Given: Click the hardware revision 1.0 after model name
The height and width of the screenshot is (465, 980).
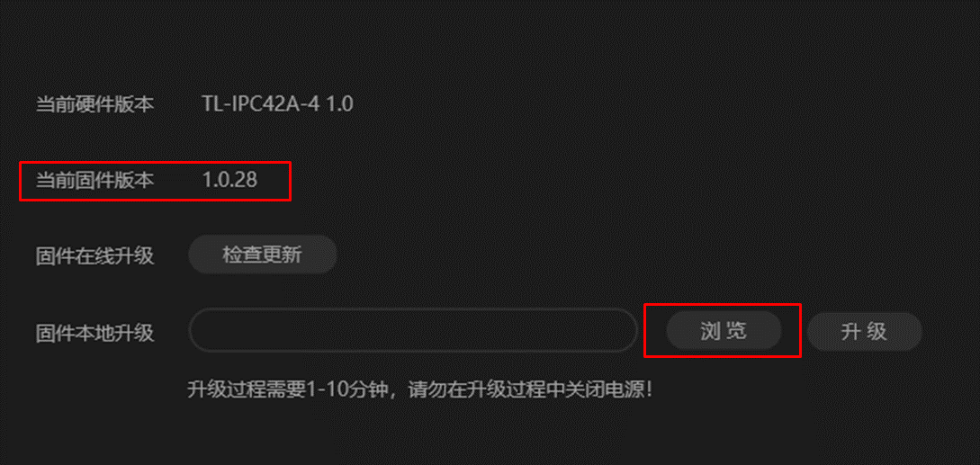Looking at the screenshot, I should pyautogui.click(x=340, y=104).
